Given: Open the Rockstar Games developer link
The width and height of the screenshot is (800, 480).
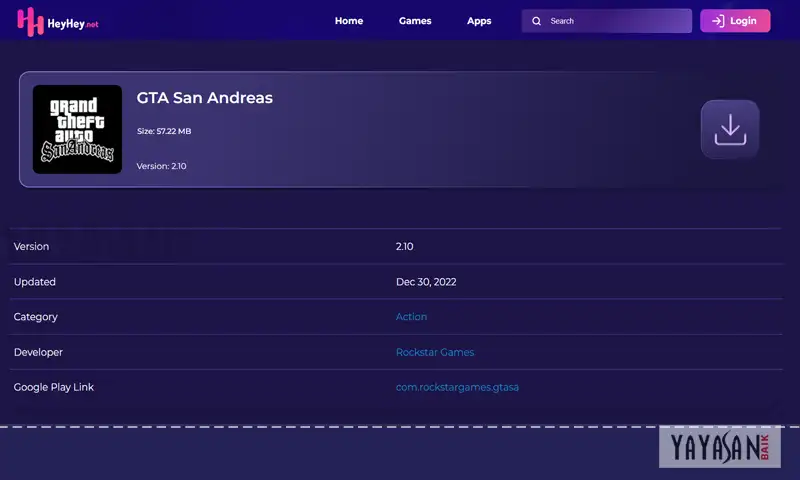Looking at the screenshot, I should 435,352.
